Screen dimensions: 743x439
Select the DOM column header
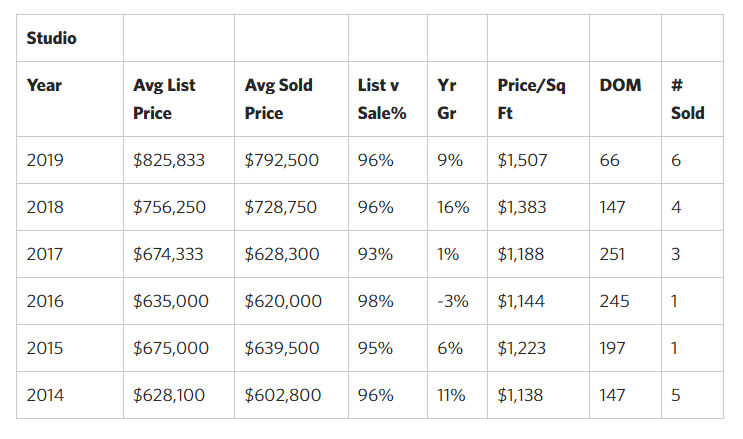[620, 86]
